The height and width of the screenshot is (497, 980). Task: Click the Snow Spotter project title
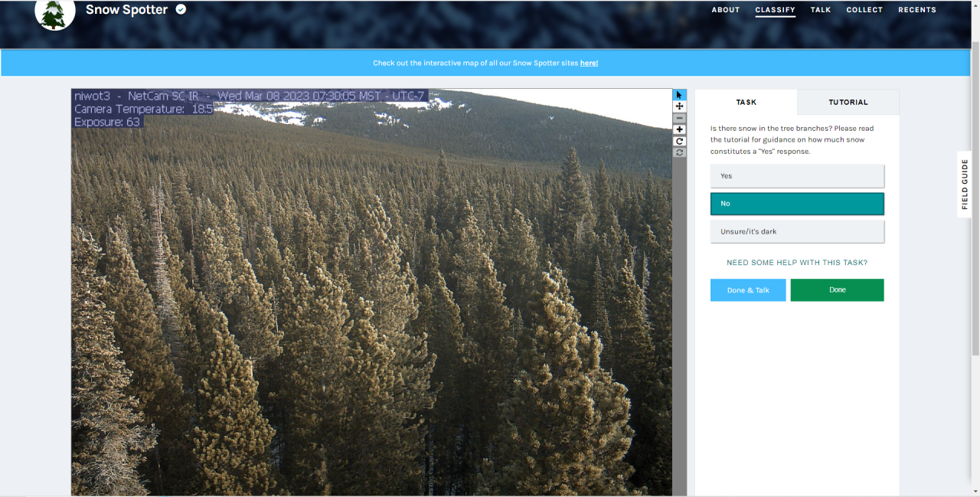pyautogui.click(x=126, y=10)
